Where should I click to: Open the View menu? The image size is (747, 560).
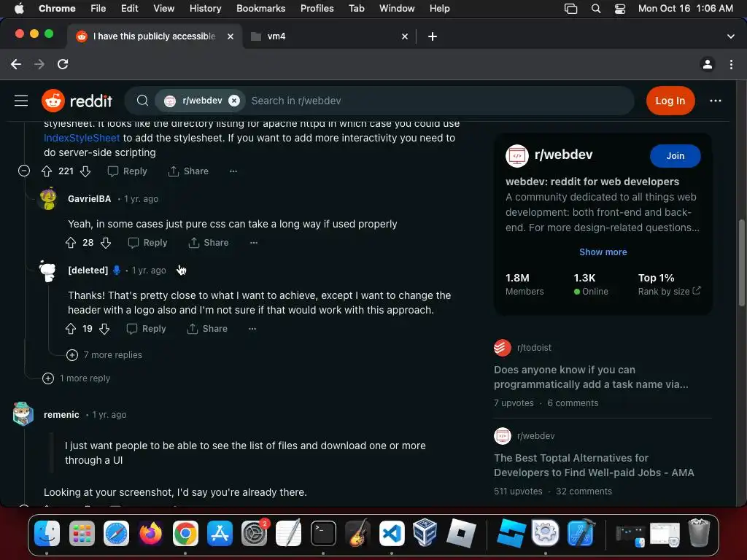coord(163,8)
